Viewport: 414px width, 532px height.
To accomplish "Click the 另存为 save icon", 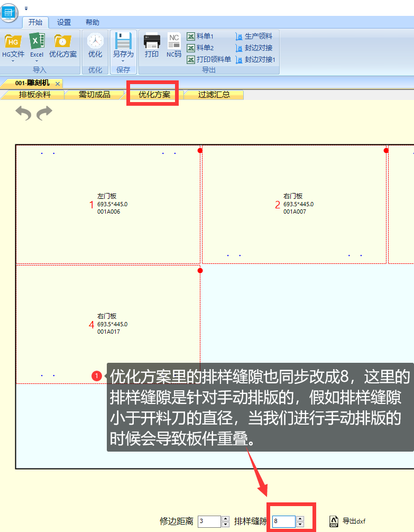I will click(123, 41).
